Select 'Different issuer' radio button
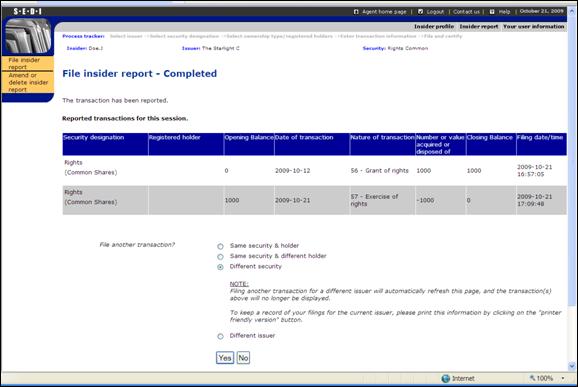Screen dimensions: 578x387 (220, 336)
